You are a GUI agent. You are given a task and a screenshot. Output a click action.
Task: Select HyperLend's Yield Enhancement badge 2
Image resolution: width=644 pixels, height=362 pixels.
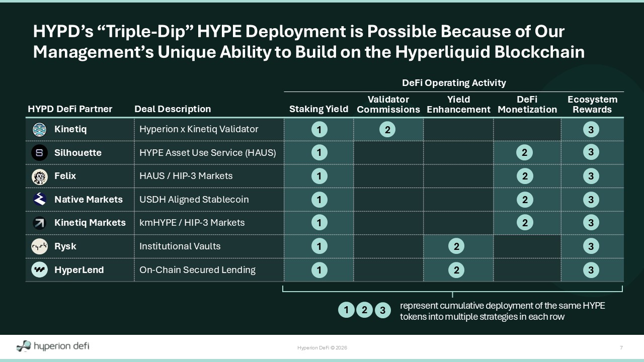click(456, 270)
